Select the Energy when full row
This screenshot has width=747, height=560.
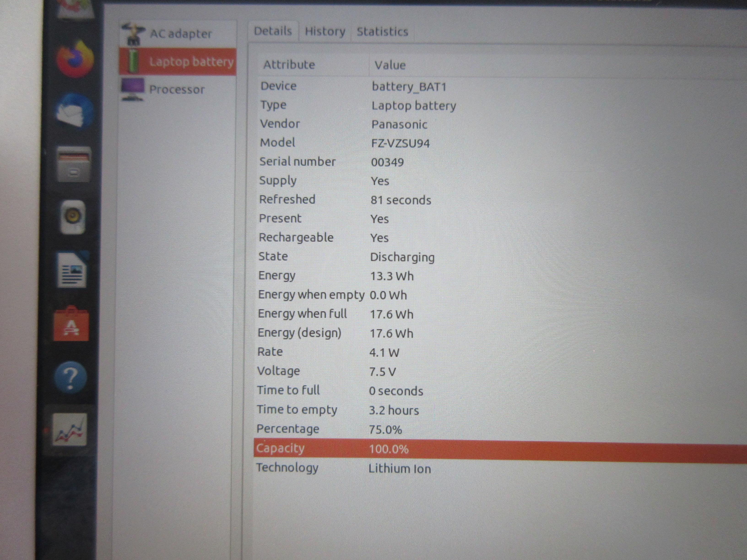(x=303, y=314)
